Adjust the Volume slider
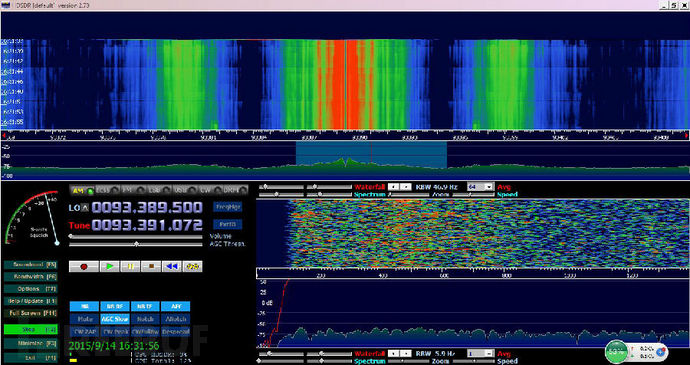 136,236
